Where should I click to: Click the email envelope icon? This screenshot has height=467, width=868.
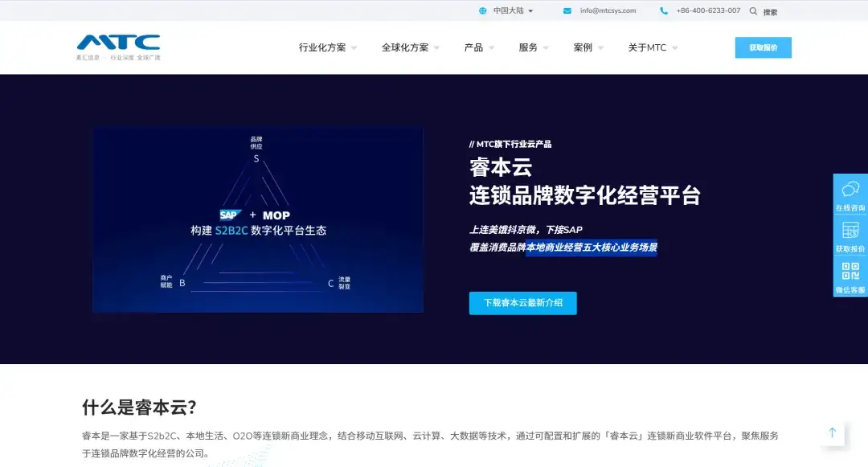tap(567, 10)
